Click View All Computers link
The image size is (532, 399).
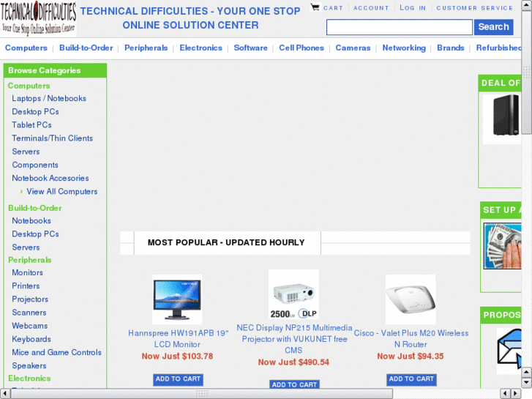coord(61,192)
